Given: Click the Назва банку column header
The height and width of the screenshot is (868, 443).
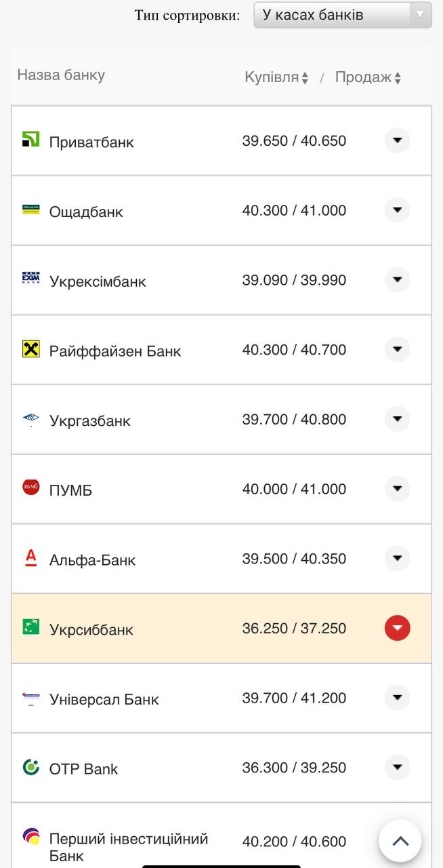Looking at the screenshot, I should 61,75.
